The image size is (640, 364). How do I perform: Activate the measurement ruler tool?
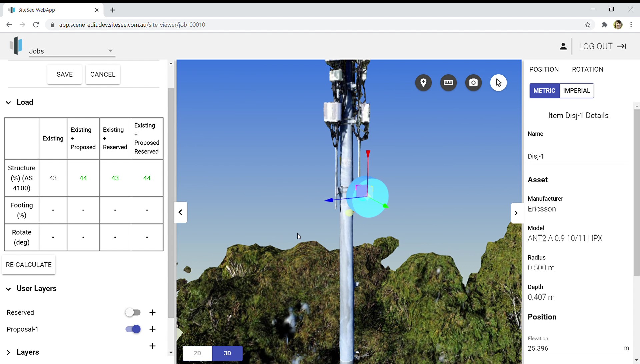click(x=448, y=83)
